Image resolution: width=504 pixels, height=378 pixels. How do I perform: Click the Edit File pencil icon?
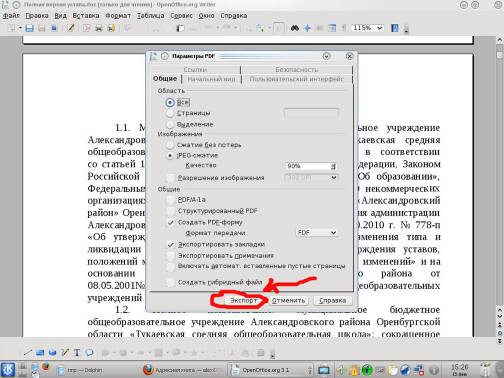pos(71,28)
